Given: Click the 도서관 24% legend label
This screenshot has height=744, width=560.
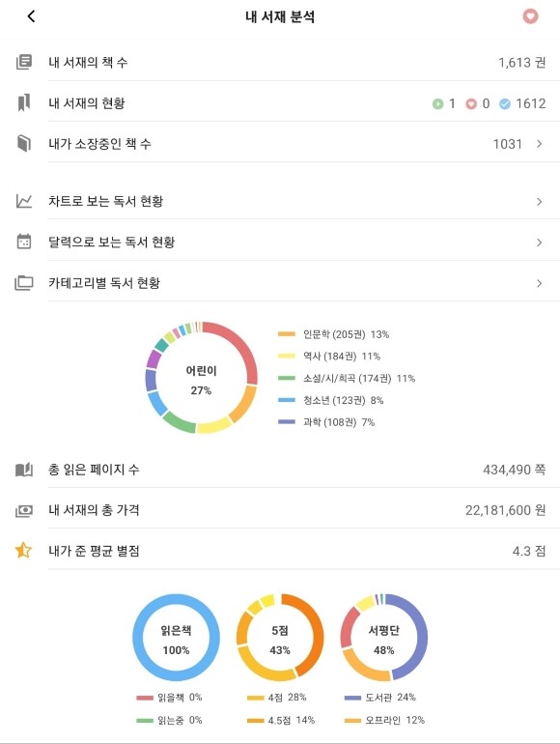Looking at the screenshot, I should (390, 697).
